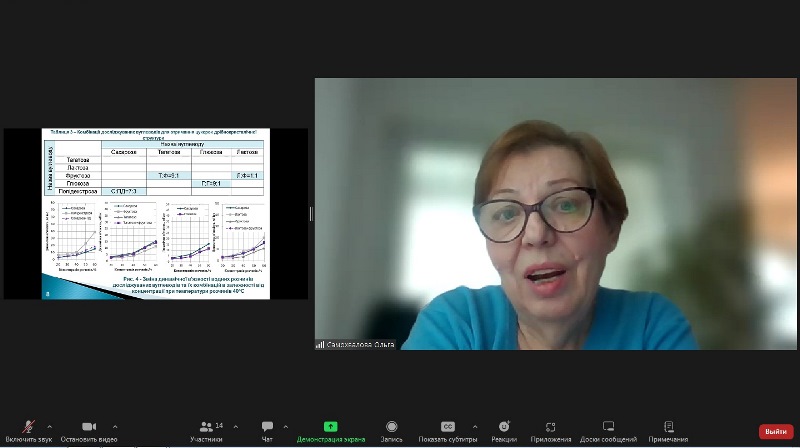Open the Чат chat panel
This screenshot has height=448, width=800.
click(x=267, y=428)
